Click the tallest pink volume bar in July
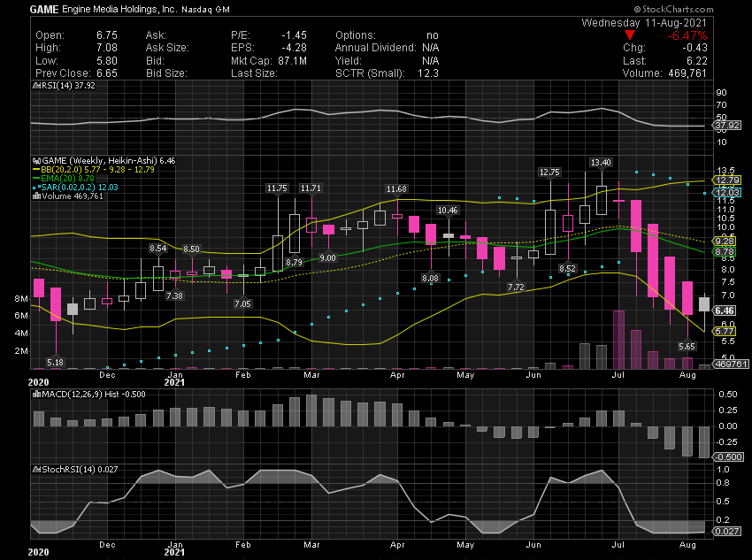The width and height of the screenshot is (752, 560). [x=618, y=340]
